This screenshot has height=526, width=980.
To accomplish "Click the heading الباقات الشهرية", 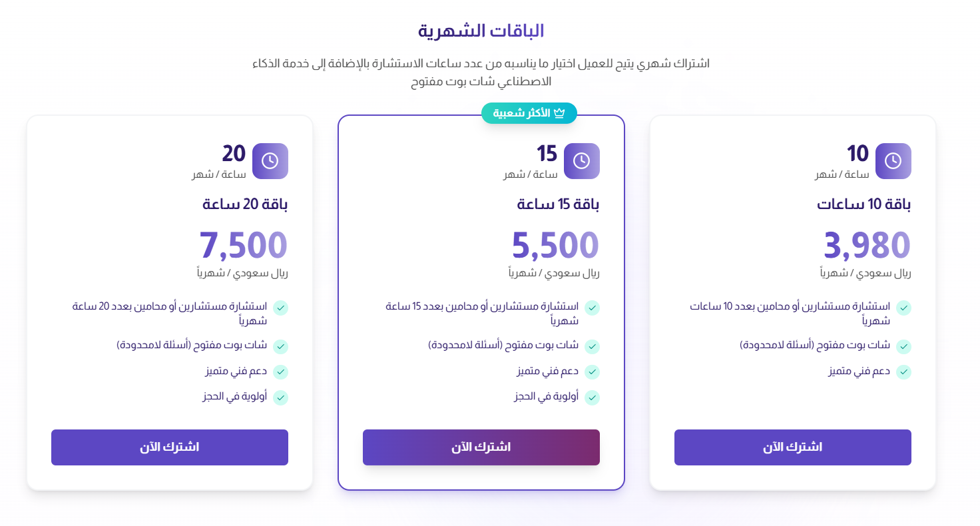I will [489, 29].
